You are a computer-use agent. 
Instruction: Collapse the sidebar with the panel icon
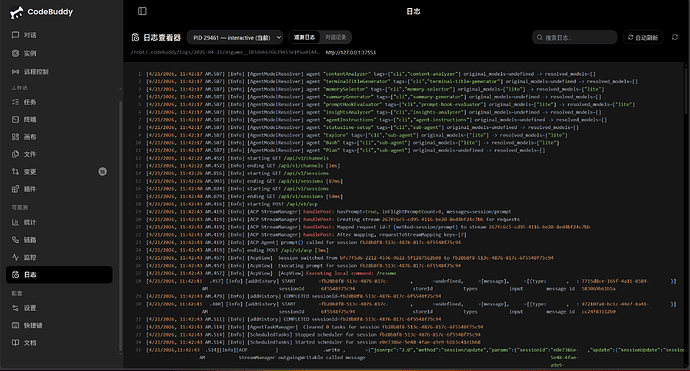pyautogui.click(x=142, y=11)
